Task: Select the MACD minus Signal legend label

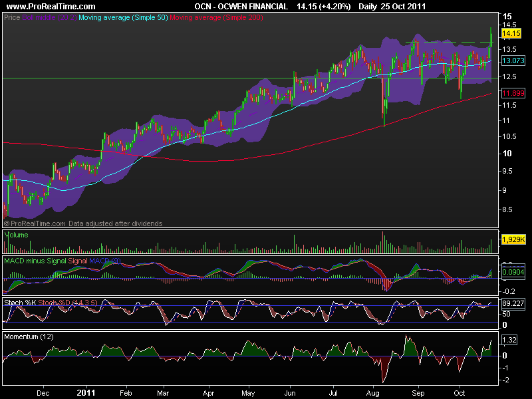Action: [35, 261]
